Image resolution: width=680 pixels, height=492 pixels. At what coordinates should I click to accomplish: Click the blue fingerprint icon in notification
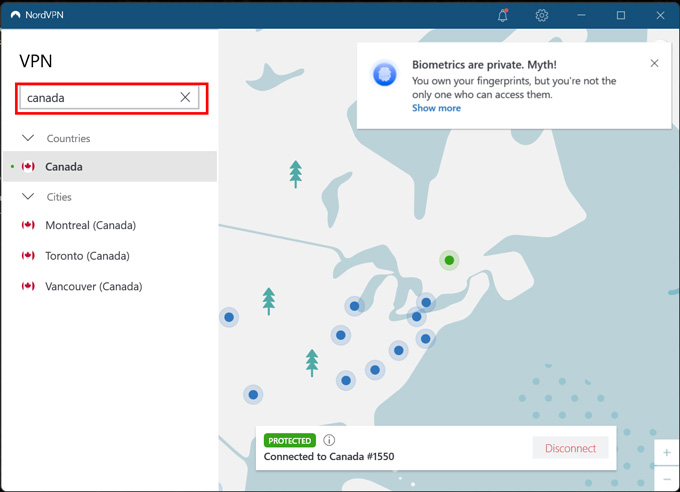385,74
